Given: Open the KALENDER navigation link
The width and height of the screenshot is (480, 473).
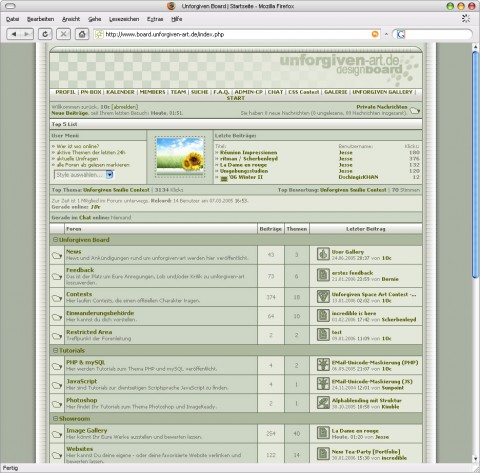Looking at the screenshot, I should (120, 92).
